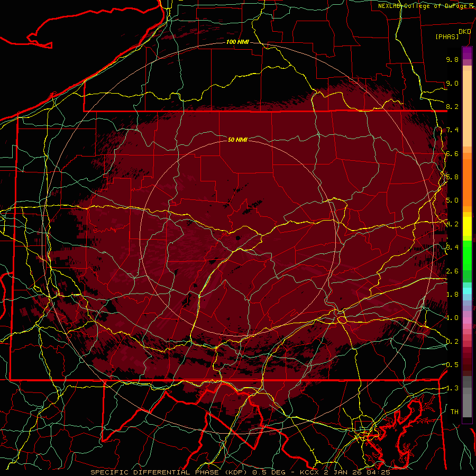The width and height of the screenshot is (476, 476).
Task: Click the DKD legend unit label
Action: (x=464, y=32)
